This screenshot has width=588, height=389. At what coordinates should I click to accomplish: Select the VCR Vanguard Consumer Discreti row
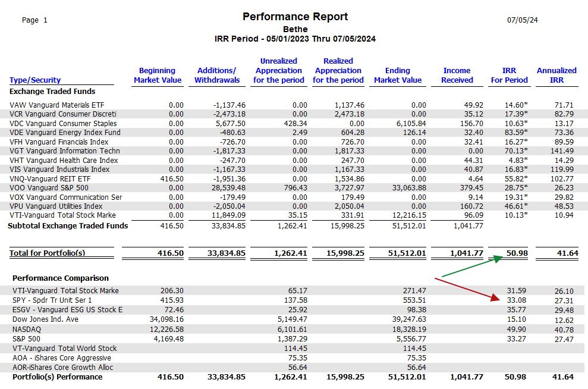[x=294, y=114]
